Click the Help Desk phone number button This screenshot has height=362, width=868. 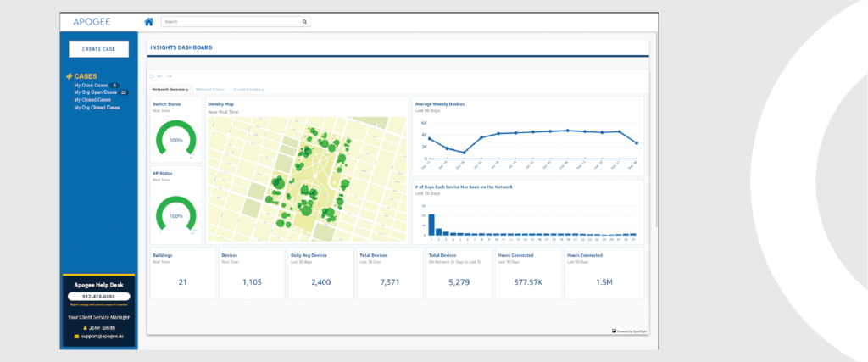point(97,296)
